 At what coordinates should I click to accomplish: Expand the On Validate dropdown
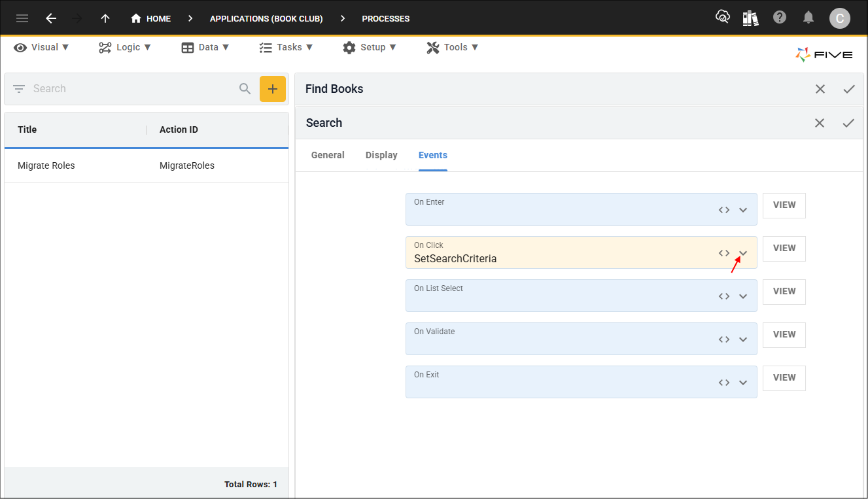point(743,339)
